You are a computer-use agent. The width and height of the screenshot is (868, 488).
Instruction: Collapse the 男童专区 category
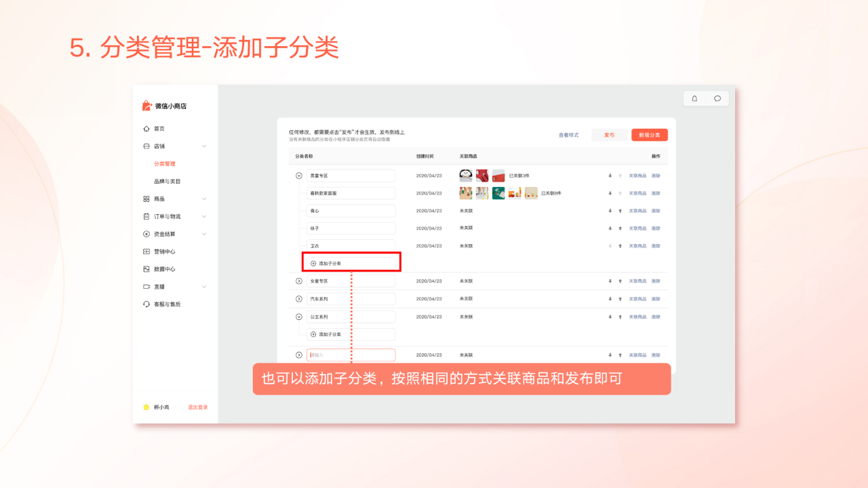pyautogui.click(x=299, y=176)
